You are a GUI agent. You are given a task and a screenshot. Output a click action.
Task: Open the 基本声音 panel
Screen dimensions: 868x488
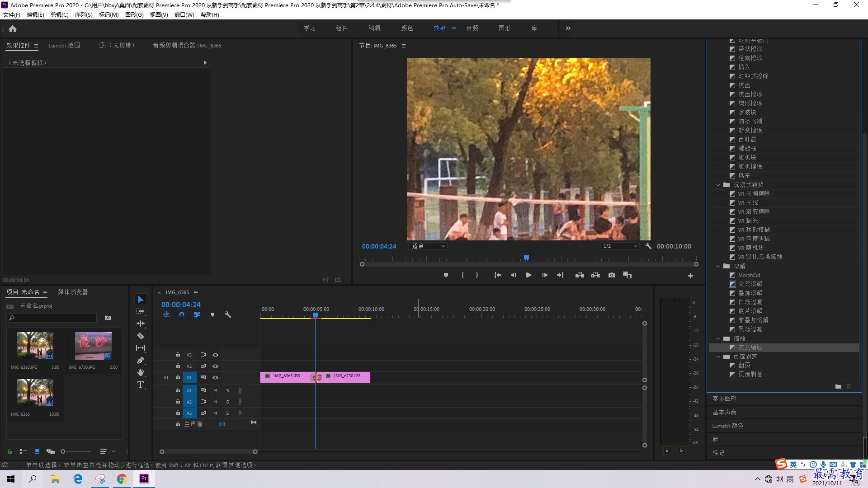tap(724, 412)
